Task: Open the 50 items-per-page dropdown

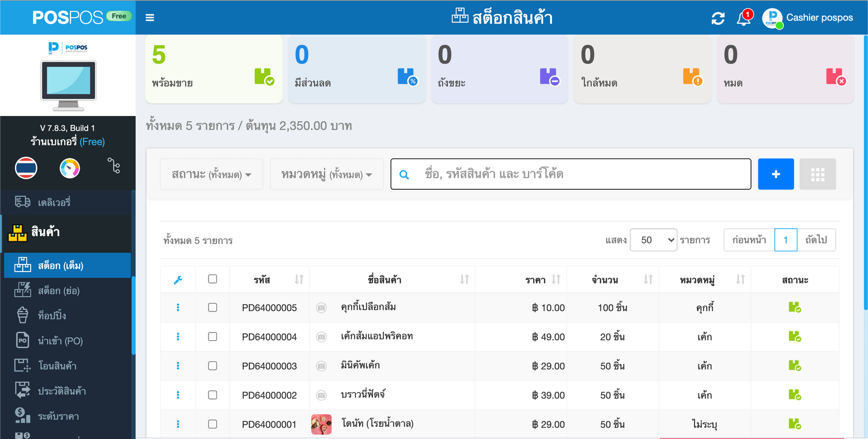Action: pos(654,240)
